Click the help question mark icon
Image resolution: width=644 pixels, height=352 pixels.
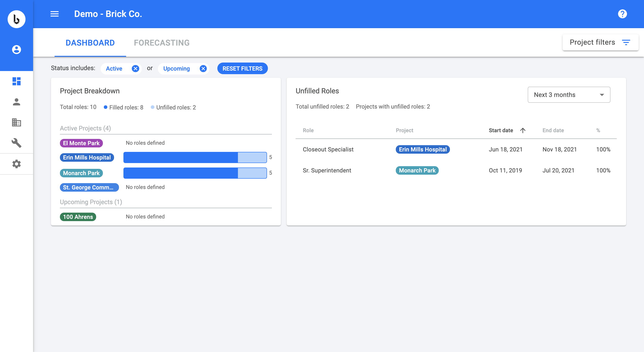click(622, 14)
